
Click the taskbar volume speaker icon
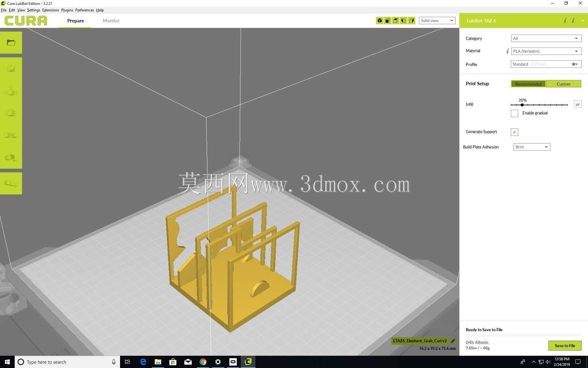coord(548,362)
